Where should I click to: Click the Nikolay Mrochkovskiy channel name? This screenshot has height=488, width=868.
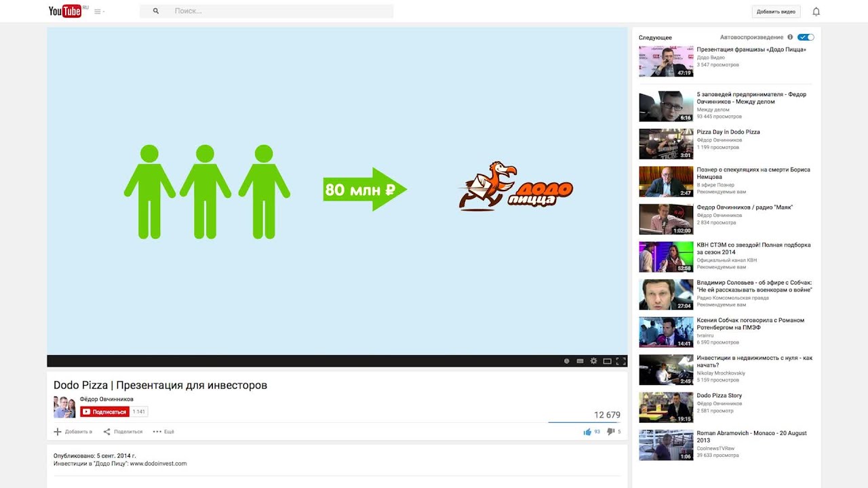click(x=721, y=373)
